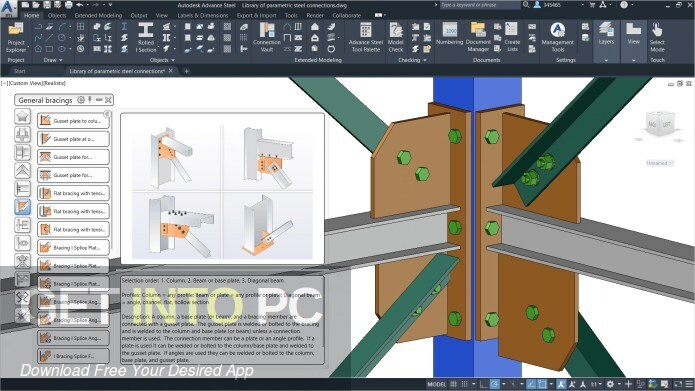Click the Open file icon in title bar
This screenshot has width=695, height=391.
[x=36, y=5]
